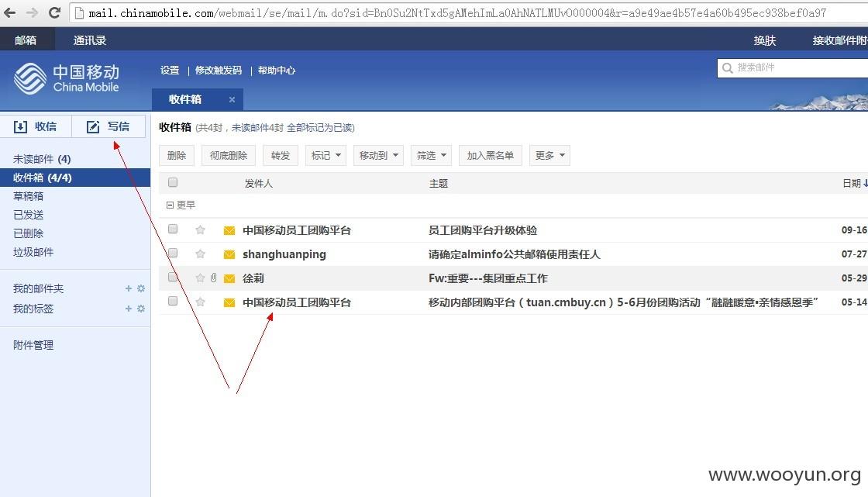This screenshot has width=868, height=497.
Task: Tick checkbox for 5-6月份团购活动 email
Action: tap(173, 301)
